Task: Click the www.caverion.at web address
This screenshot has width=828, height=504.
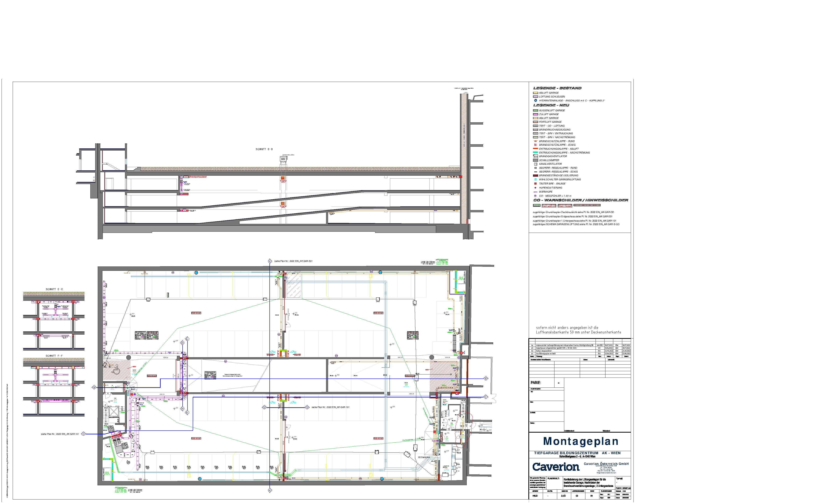Action: pos(606,473)
